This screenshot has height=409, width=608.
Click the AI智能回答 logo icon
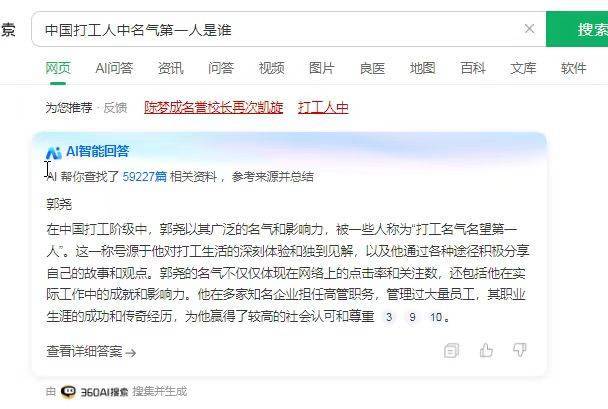(x=54, y=152)
